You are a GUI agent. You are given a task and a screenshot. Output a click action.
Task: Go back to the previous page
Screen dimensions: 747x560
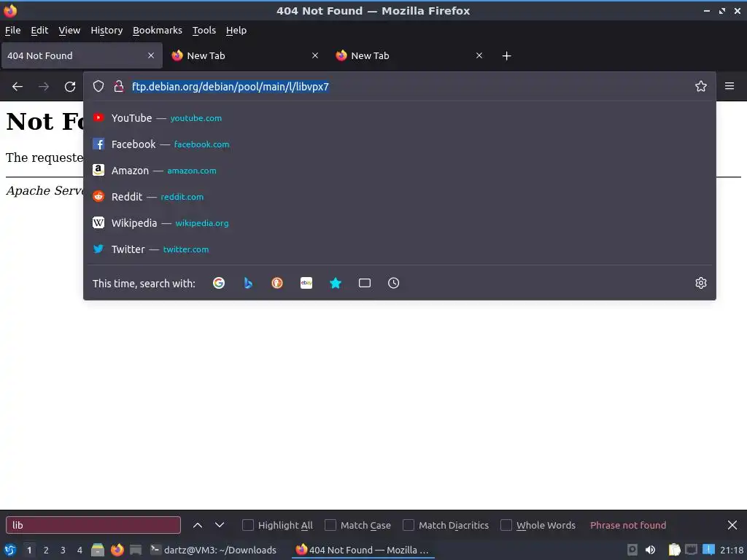point(18,86)
